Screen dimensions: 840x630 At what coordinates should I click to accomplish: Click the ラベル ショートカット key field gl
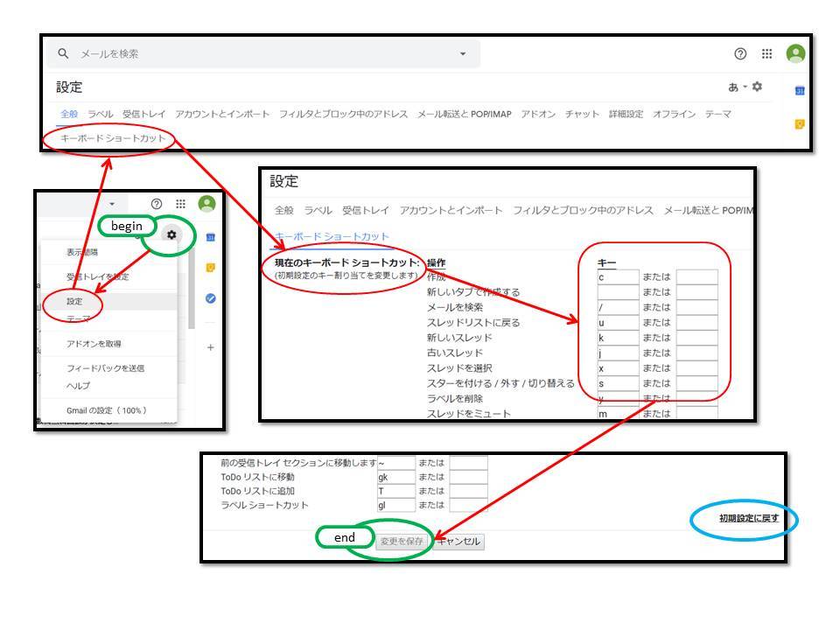point(396,505)
